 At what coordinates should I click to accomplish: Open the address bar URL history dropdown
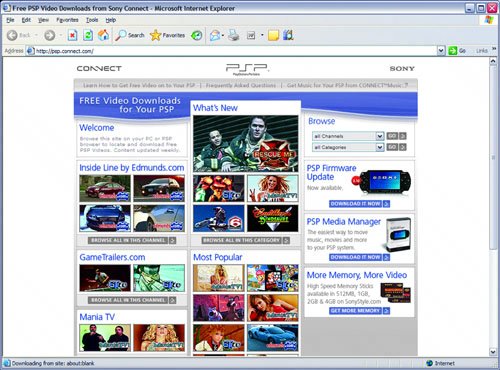[441, 51]
